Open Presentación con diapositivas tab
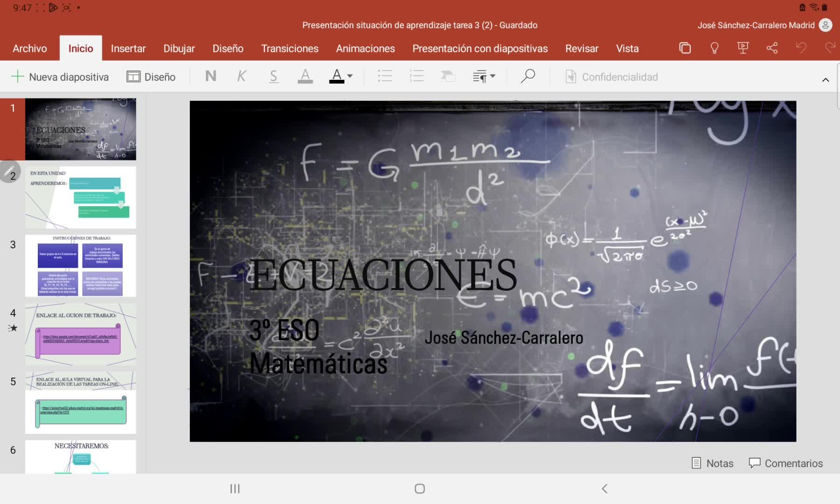Image resolution: width=840 pixels, height=504 pixels. tap(480, 49)
